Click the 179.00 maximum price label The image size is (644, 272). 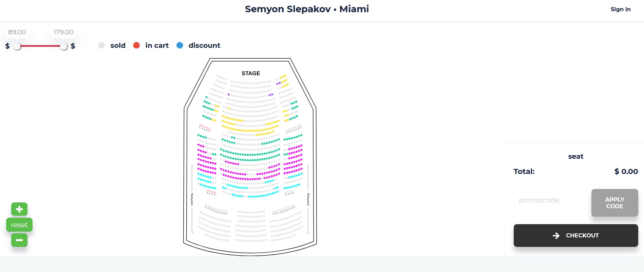63,32
